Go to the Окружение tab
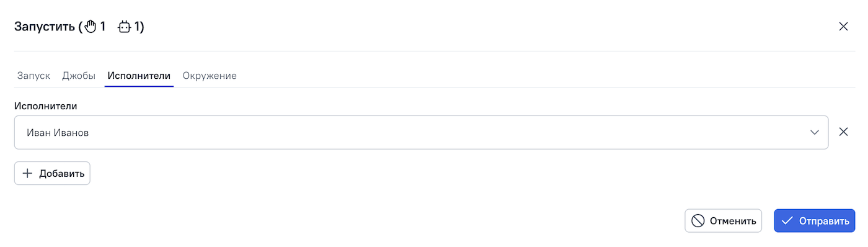This screenshot has width=868, height=247. (210, 76)
